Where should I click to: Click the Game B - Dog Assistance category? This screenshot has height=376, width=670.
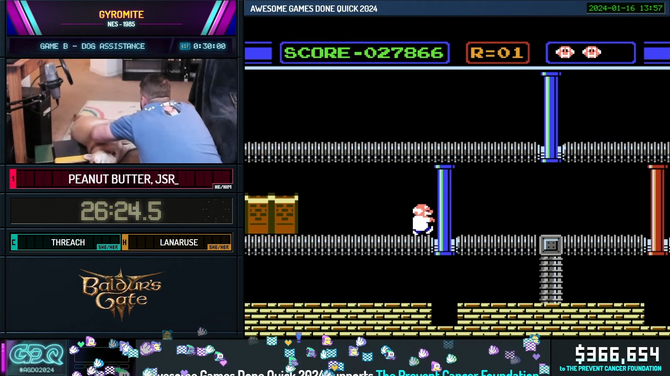click(92, 46)
